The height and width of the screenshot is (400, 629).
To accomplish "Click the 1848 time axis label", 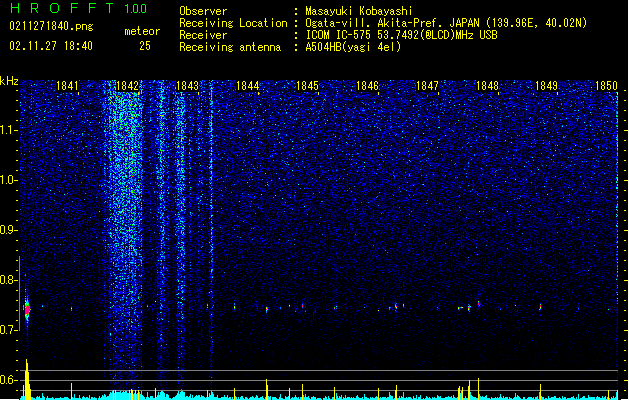I will click(x=487, y=86).
